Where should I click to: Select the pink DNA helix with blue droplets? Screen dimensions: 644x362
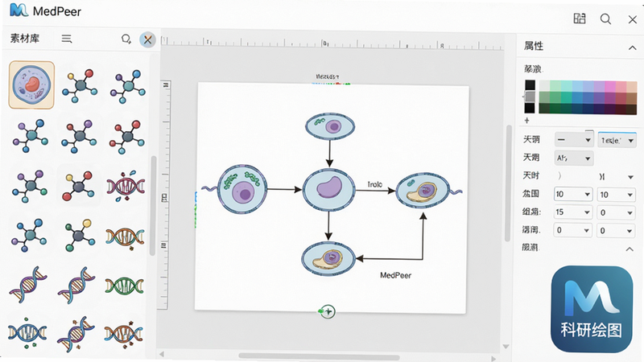tap(126, 186)
